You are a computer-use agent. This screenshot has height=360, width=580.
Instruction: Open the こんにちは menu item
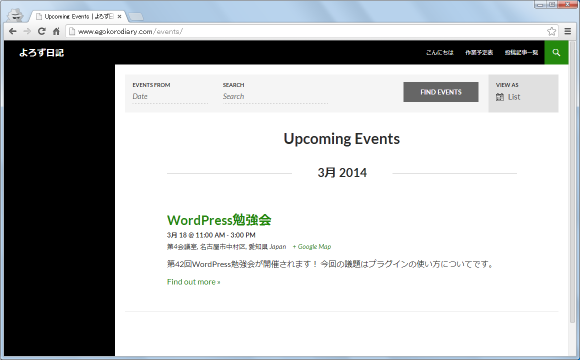pos(439,53)
